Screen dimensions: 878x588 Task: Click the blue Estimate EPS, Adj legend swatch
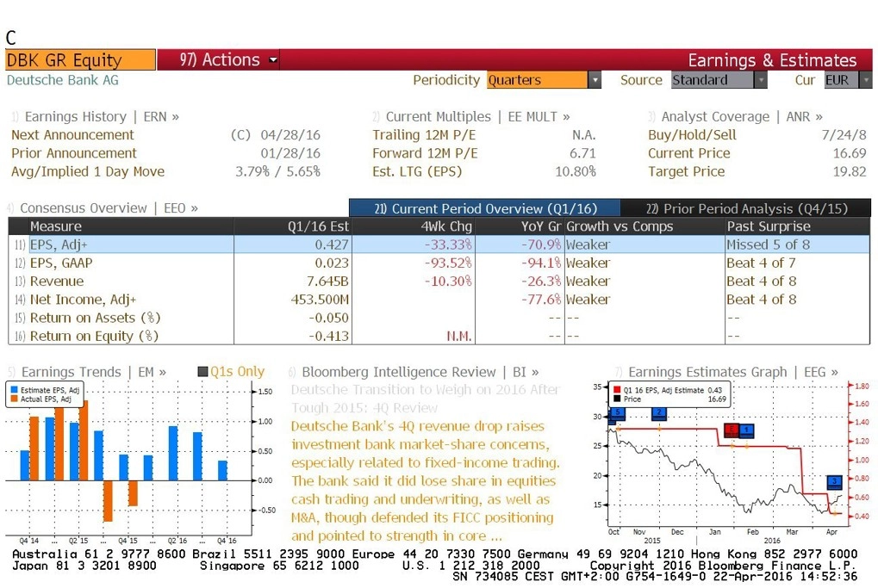[x=14, y=390]
